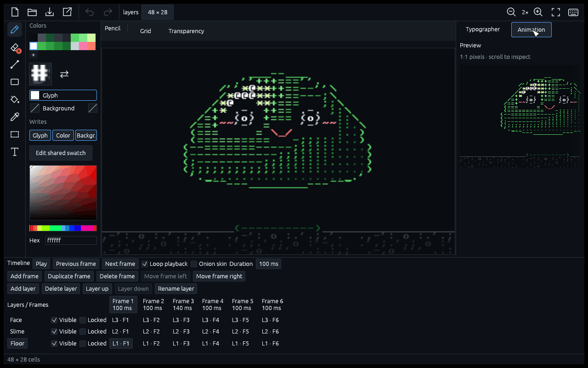
Task: Add a new color swatch with plus
Action: pos(33,55)
